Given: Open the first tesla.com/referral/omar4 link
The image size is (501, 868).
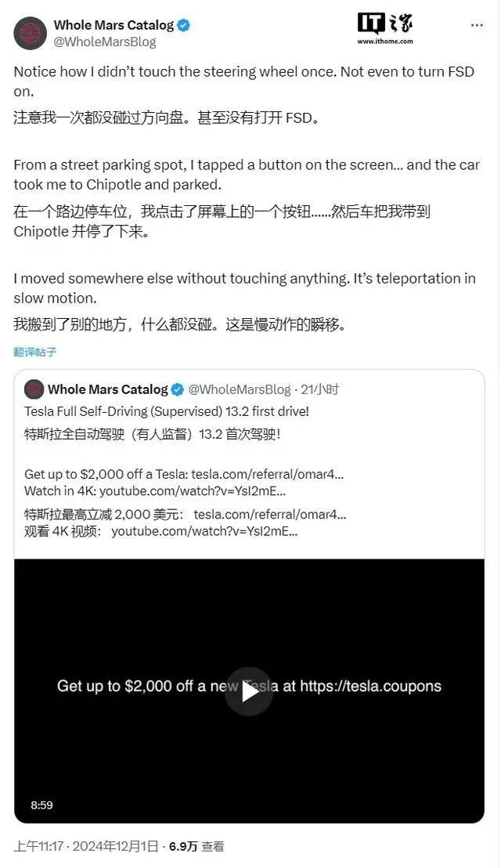Looking at the screenshot, I should click(268, 474).
